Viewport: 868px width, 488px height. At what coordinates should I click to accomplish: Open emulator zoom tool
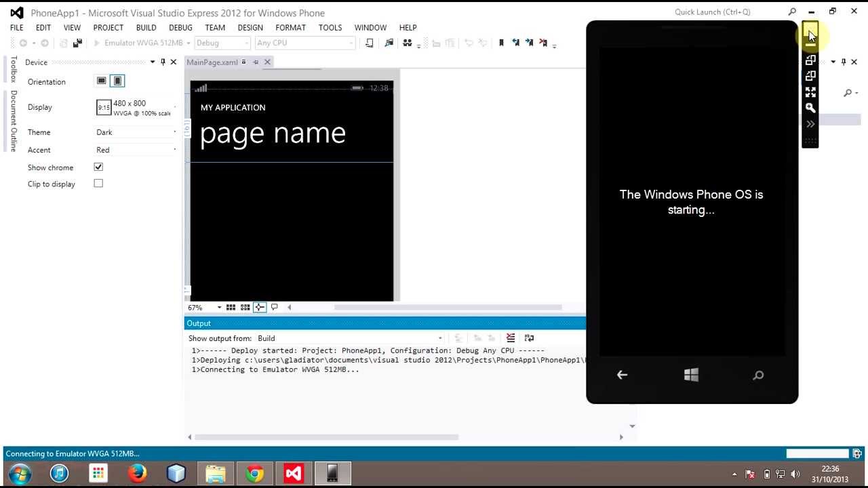coord(810,108)
